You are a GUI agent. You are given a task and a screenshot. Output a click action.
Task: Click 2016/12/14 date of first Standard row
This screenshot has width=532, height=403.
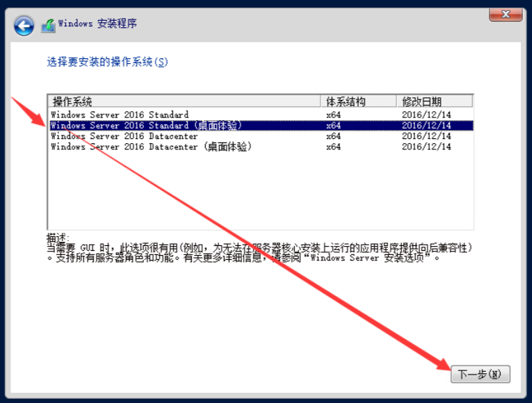click(426, 115)
